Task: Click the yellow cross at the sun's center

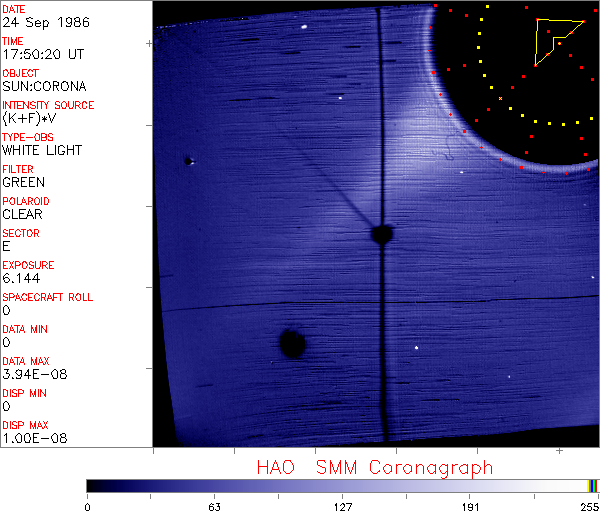Action: tap(500, 98)
